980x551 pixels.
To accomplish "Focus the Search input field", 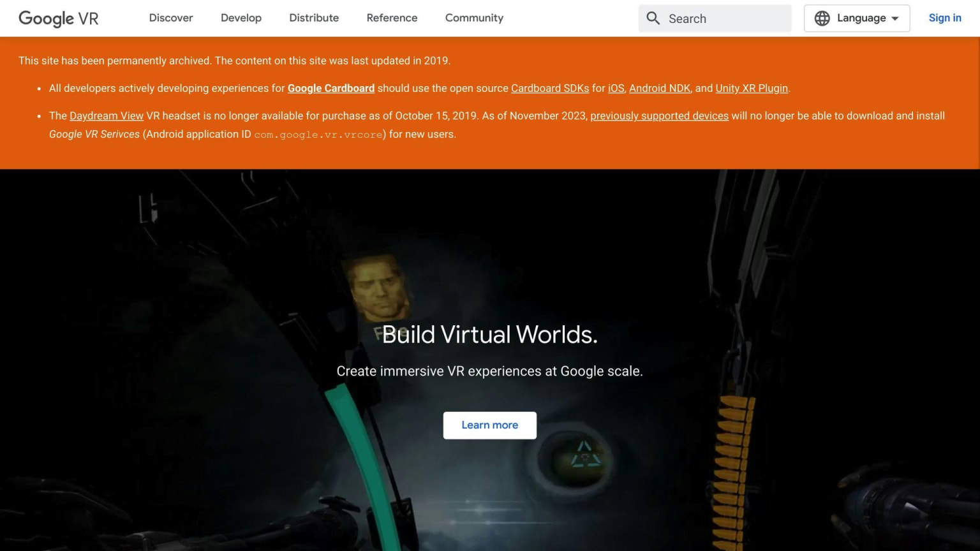I will click(x=715, y=18).
